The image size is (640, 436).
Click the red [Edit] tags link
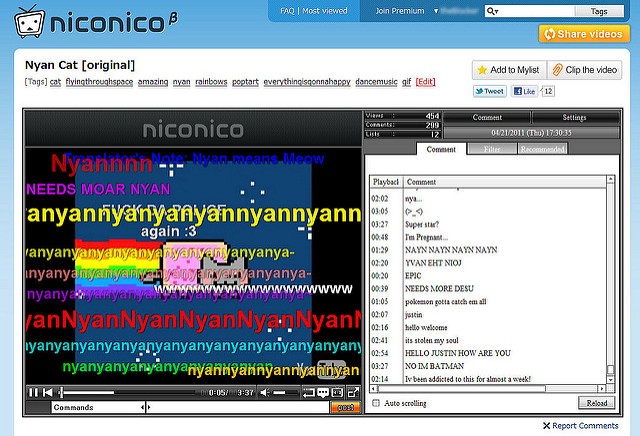click(x=425, y=82)
